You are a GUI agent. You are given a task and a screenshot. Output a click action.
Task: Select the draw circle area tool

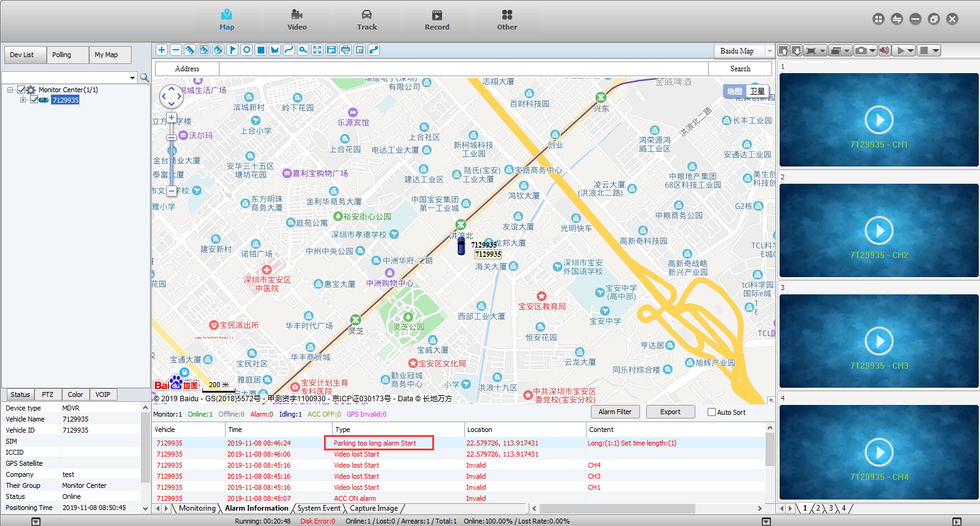(x=247, y=50)
